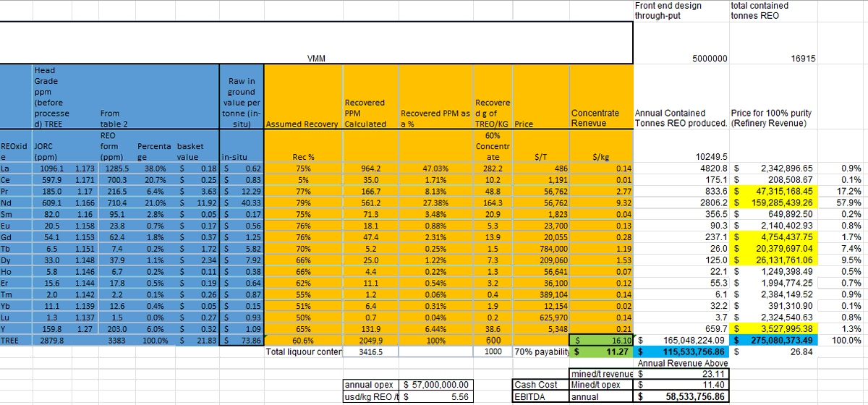Select the Nd element row label
The width and height of the screenshot is (868, 405).
tap(7, 203)
